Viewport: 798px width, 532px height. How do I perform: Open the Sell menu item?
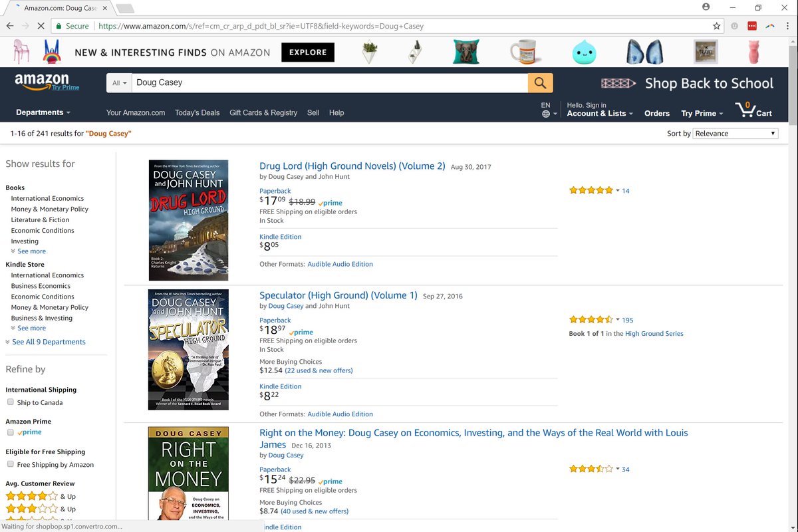click(313, 112)
